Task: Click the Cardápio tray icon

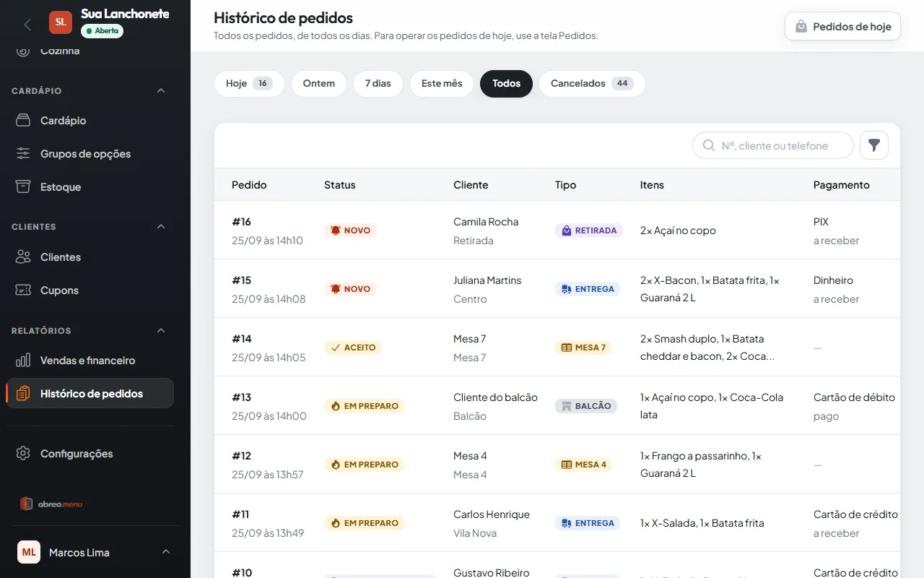Action: [23, 121]
